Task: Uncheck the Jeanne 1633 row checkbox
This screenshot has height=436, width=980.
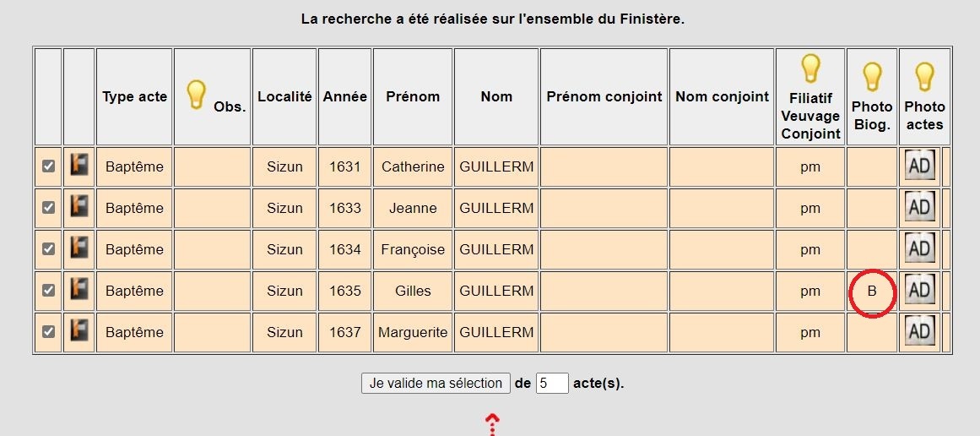Action: point(48,208)
